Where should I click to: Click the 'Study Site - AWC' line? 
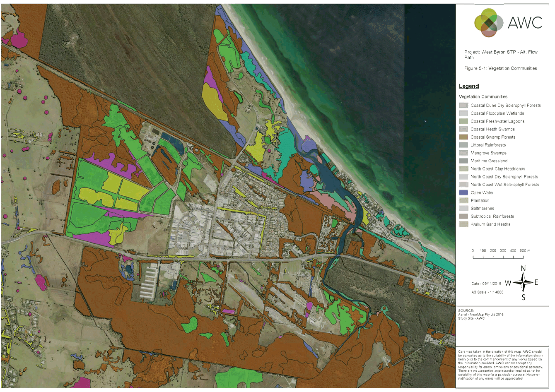point(471,318)
